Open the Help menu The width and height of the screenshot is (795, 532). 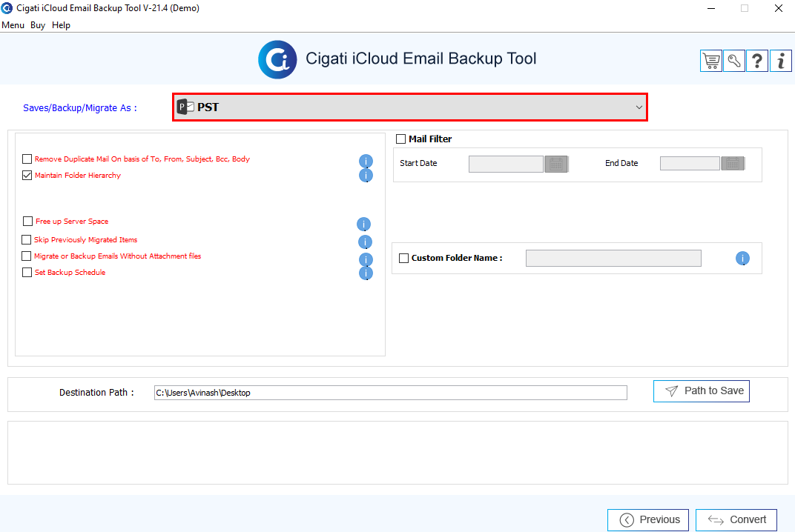coord(61,25)
